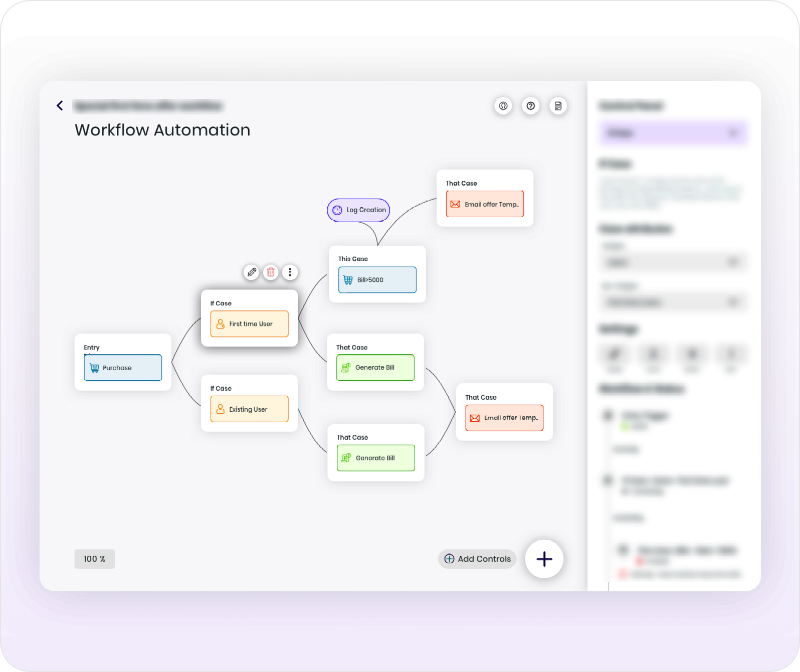
Task: Select the Purchase entry node
Action: pos(123,368)
